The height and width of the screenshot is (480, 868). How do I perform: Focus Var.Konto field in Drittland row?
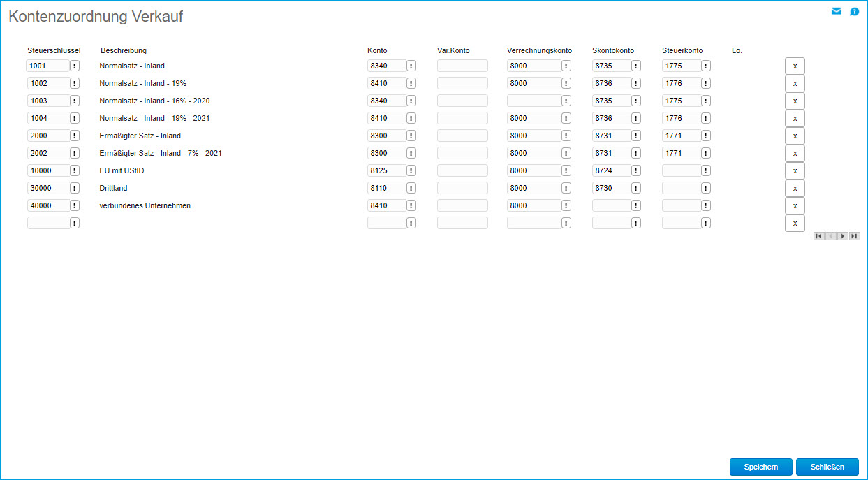point(462,188)
